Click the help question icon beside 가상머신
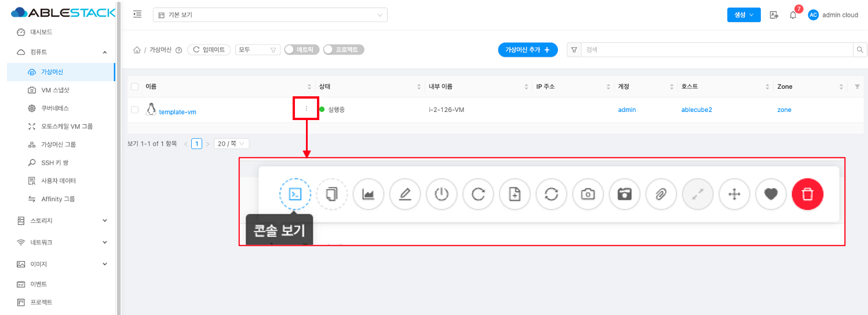This screenshot has height=315, width=868. (x=178, y=50)
